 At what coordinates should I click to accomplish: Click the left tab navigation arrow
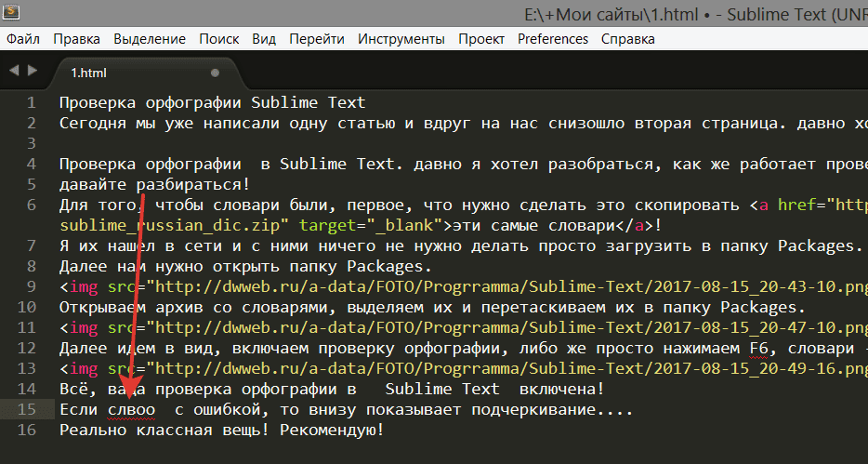click(x=14, y=71)
